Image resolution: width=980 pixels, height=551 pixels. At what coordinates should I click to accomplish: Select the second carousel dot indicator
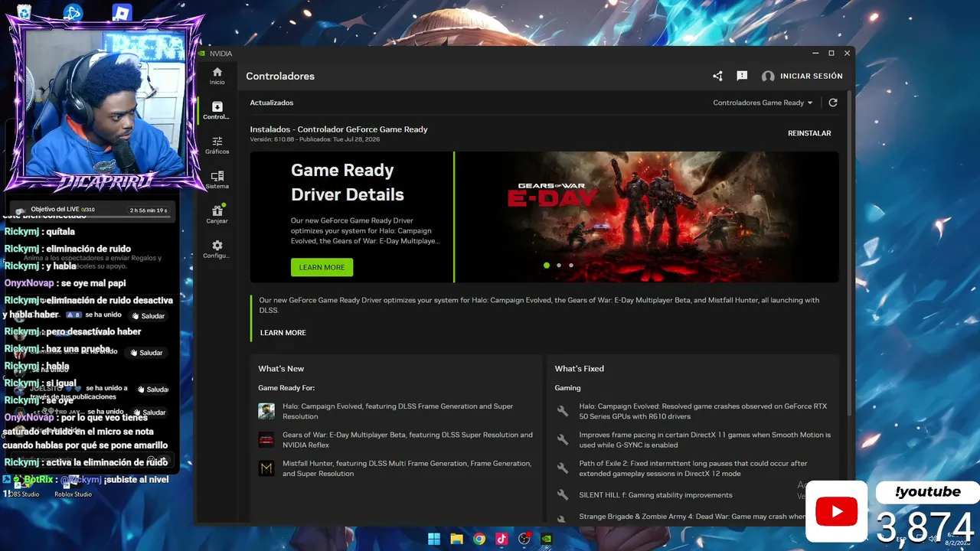pyautogui.click(x=559, y=266)
